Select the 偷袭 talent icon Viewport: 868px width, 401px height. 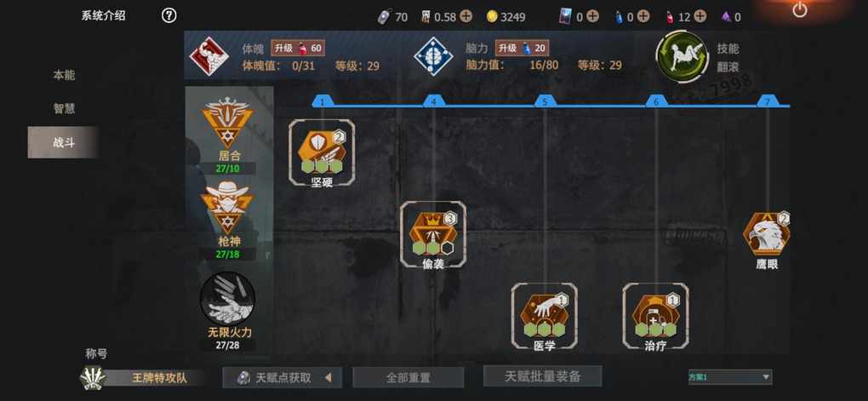click(x=433, y=233)
